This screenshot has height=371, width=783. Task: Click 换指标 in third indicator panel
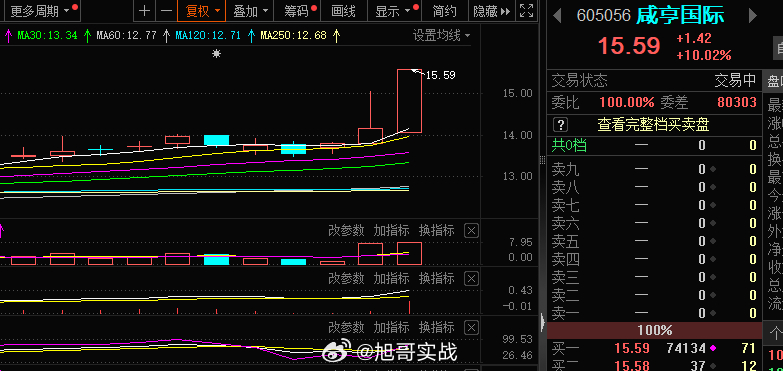[x=436, y=327]
